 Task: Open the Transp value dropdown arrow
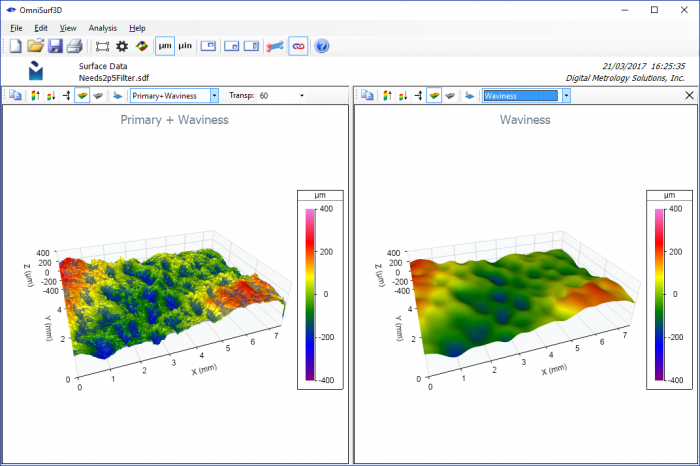(x=302, y=96)
